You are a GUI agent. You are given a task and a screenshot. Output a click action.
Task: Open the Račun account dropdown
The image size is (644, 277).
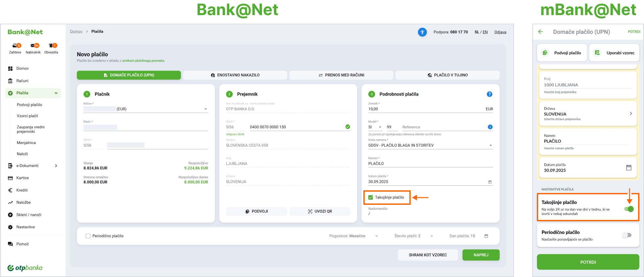coord(206,109)
